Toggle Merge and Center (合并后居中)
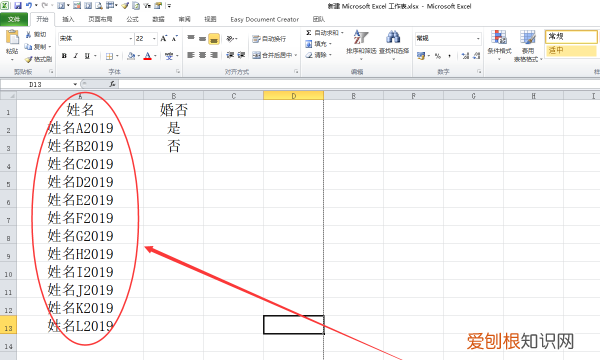The image size is (600, 360). [272, 55]
